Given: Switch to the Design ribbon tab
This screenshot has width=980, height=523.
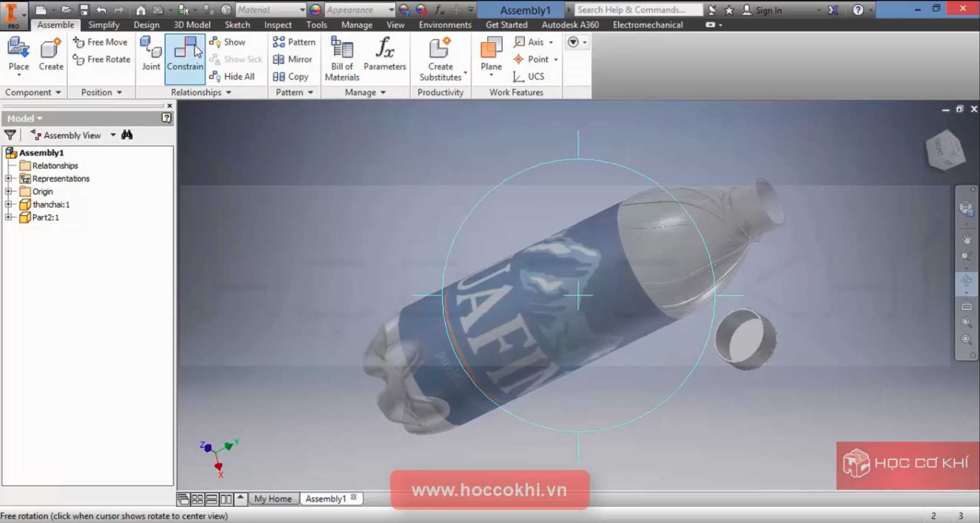Looking at the screenshot, I should pos(147,25).
